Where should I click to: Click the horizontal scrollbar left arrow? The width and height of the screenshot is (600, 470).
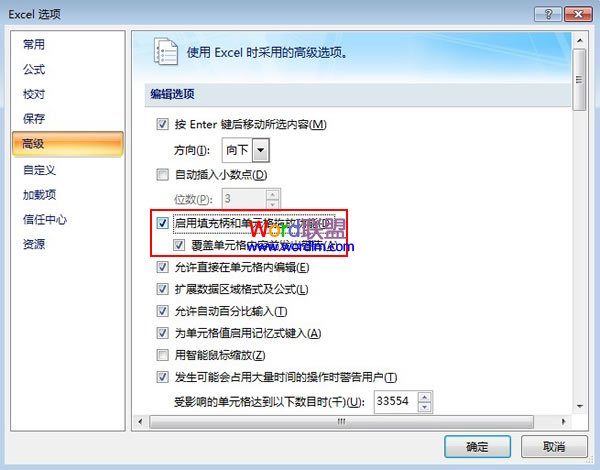tap(140, 421)
